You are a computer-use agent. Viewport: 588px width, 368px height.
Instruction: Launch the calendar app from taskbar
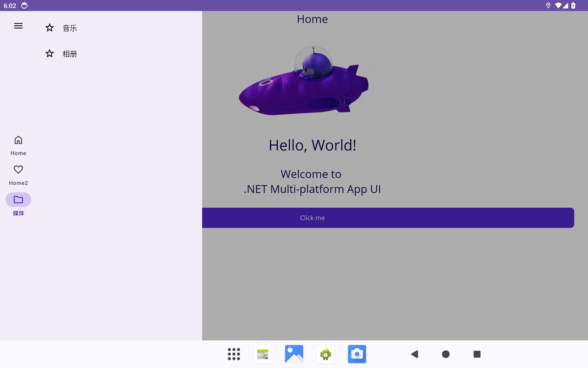pyautogui.click(x=263, y=354)
